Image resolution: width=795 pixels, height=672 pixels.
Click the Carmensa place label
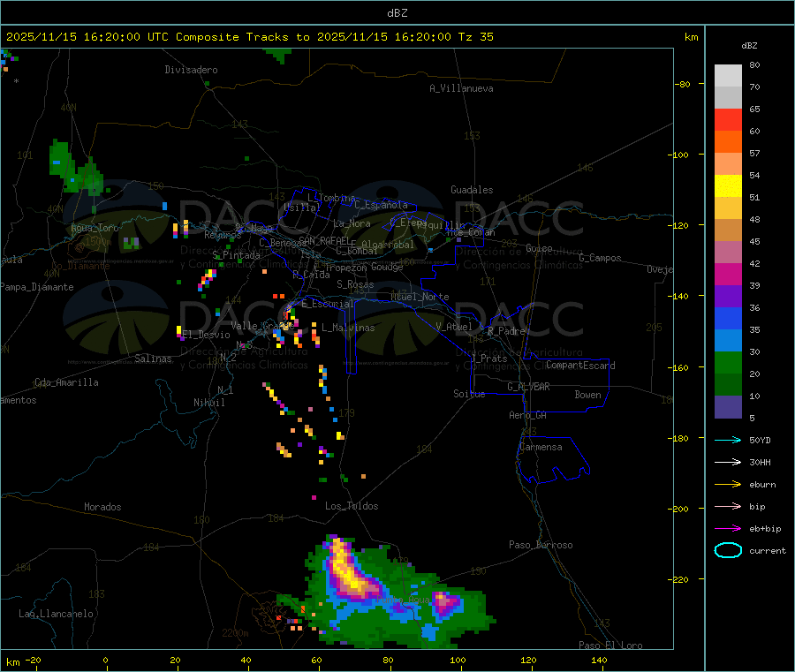point(541,447)
